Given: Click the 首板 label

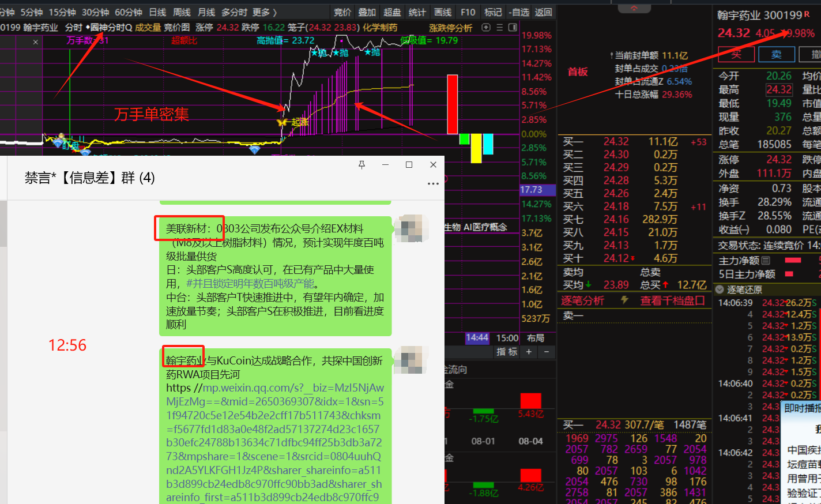Looking at the screenshot, I should (x=578, y=72).
